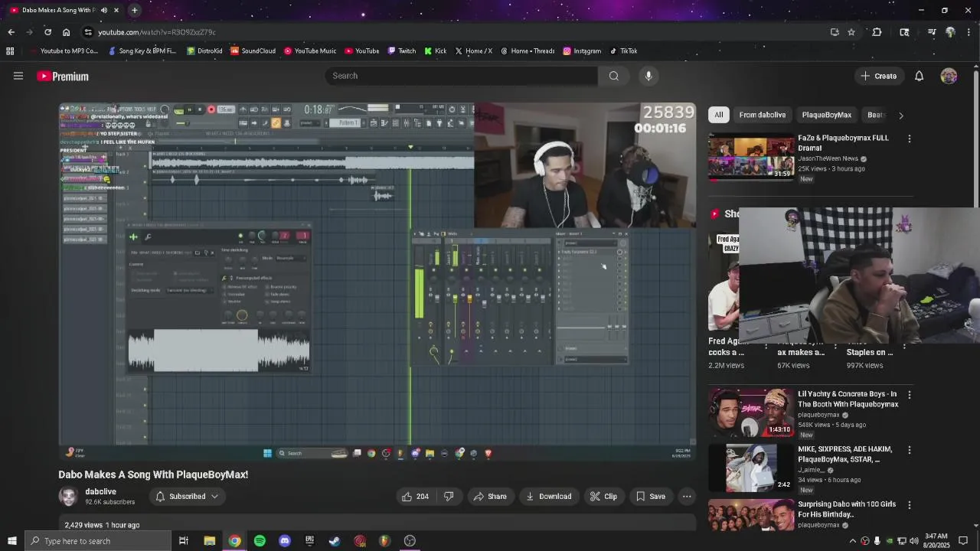
Task: Select the PlaqueBoyMax filter chip
Action: tap(826, 115)
